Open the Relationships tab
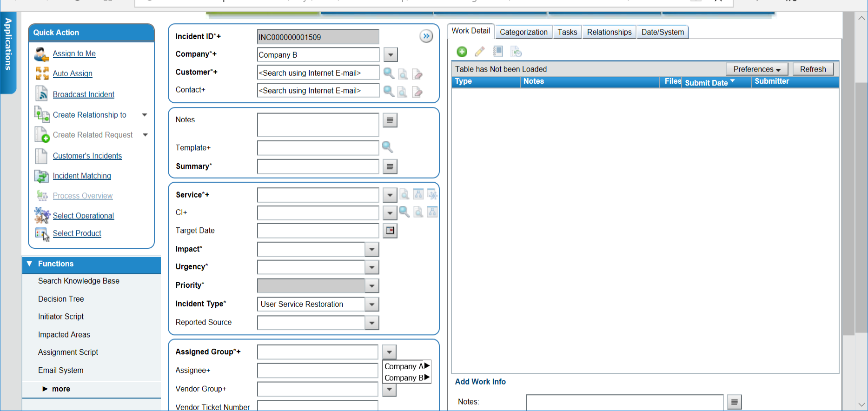868x411 pixels. (609, 32)
